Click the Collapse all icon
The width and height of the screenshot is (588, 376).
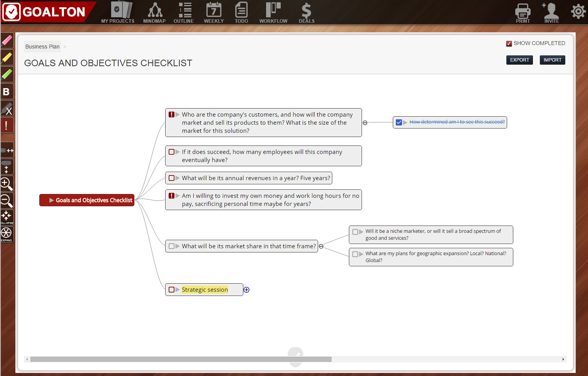click(x=7, y=217)
